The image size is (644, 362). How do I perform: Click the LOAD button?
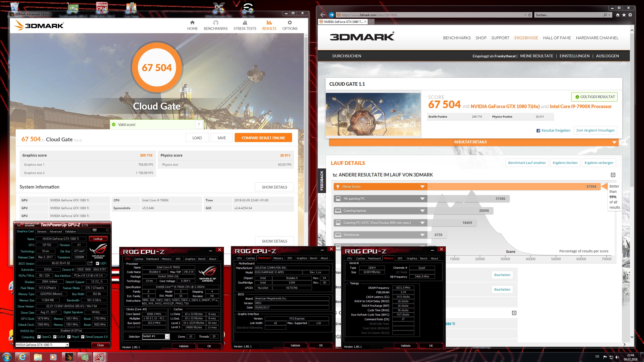click(197, 138)
